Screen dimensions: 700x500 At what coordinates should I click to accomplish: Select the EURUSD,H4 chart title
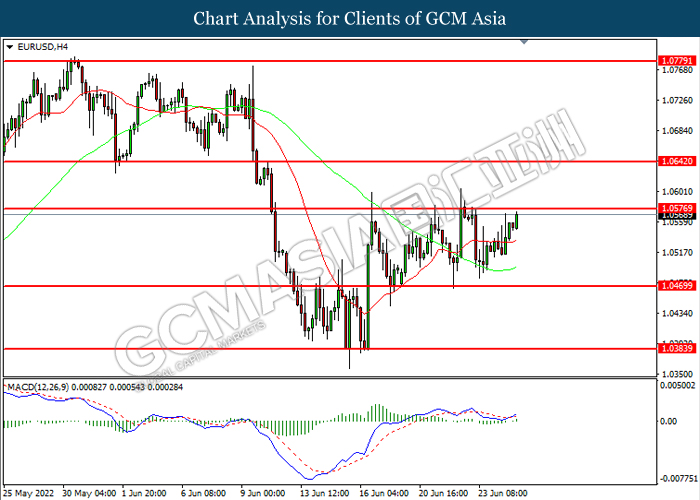click(42, 47)
